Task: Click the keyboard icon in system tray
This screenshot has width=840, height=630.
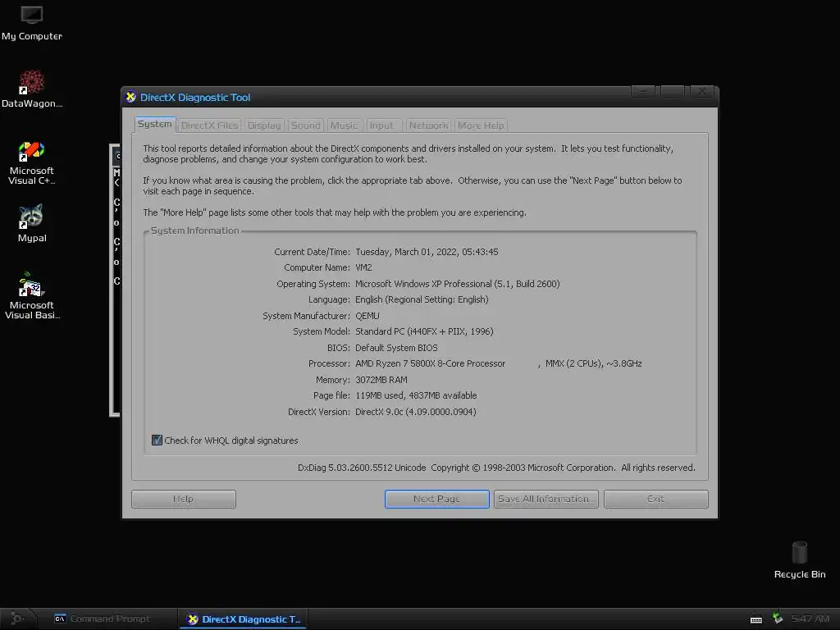Action: [756, 619]
